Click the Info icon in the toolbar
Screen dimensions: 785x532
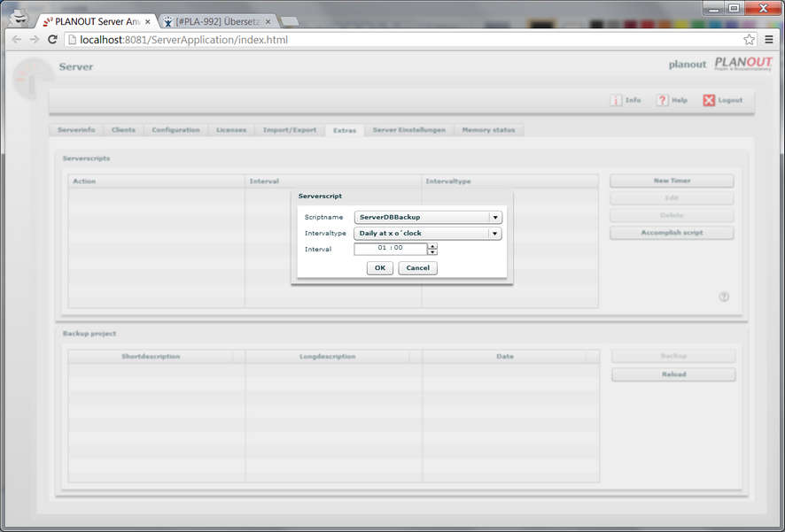pos(615,101)
